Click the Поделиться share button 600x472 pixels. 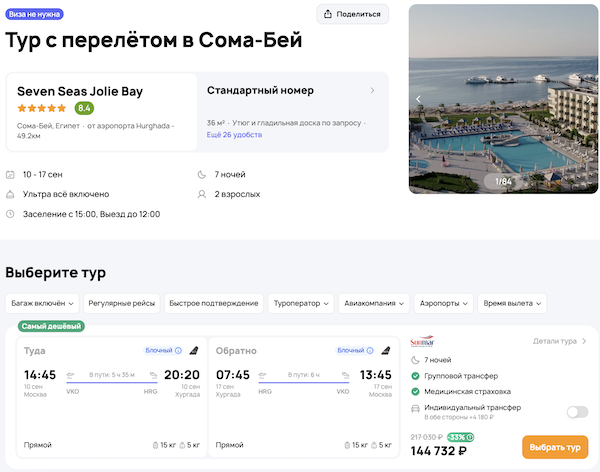click(x=353, y=14)
